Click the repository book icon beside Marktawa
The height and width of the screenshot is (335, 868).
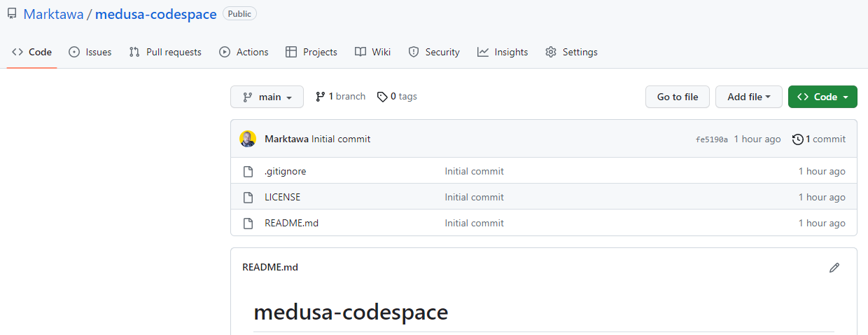click(12, 13)
